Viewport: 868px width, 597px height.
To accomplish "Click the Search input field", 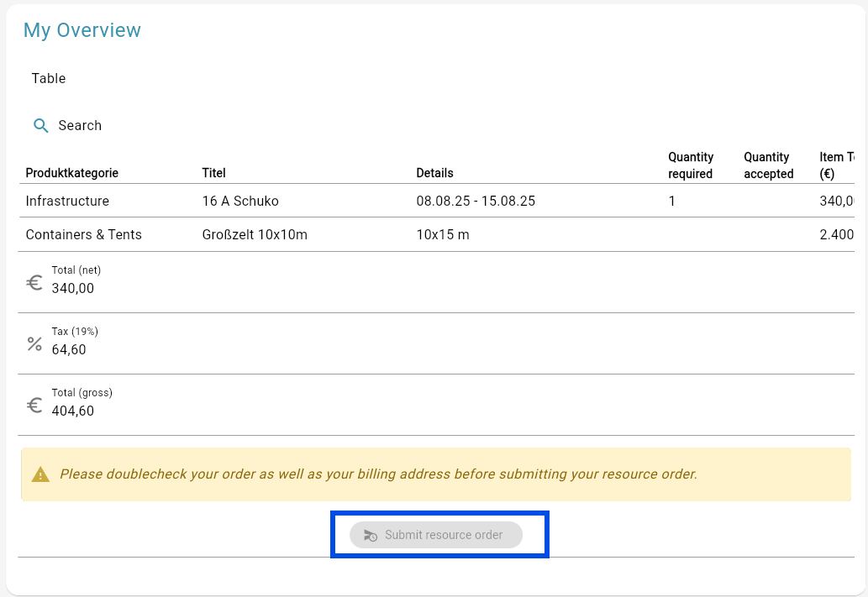I will [x=80, y=126].
